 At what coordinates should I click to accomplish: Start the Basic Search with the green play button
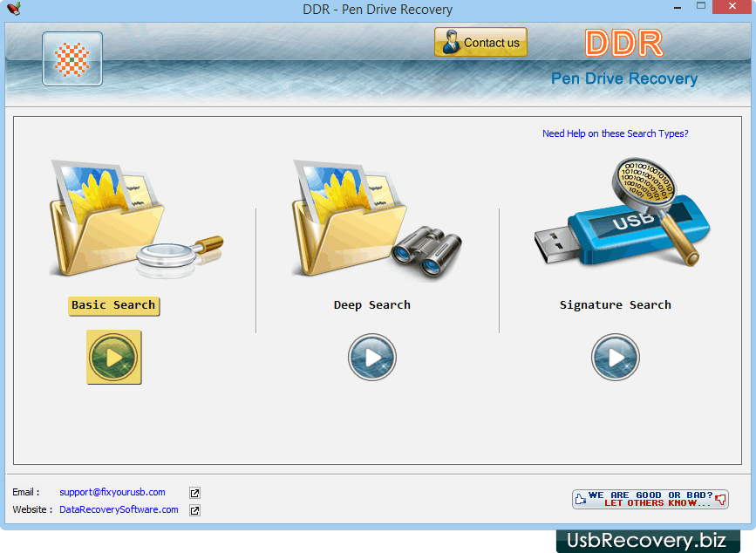(113, 358)
